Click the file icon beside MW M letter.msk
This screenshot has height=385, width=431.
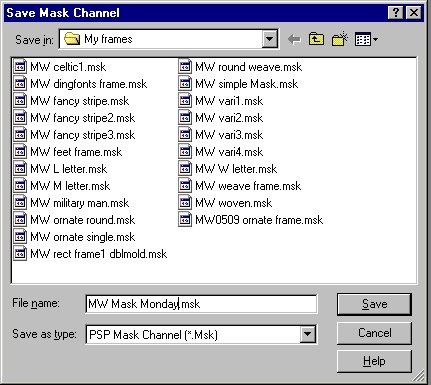(20, 186)
